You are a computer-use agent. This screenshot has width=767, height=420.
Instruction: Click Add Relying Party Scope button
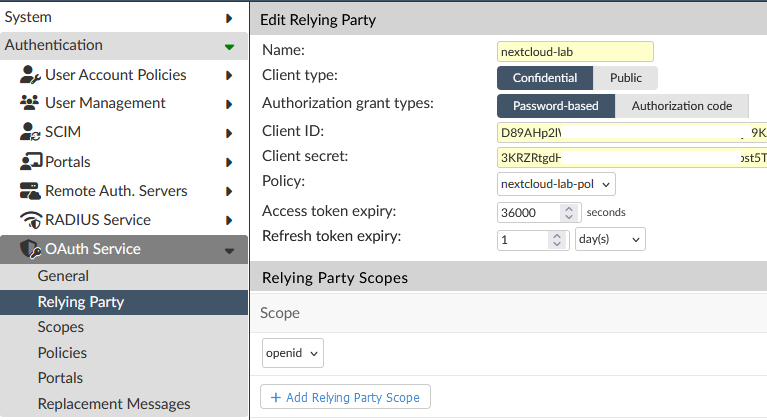[346, 397]
